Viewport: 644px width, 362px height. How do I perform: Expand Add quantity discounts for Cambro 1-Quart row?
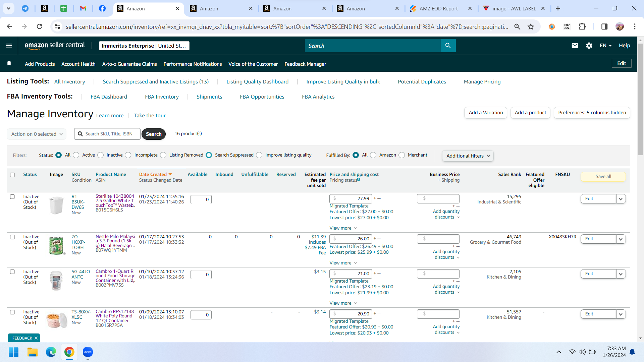446,289
